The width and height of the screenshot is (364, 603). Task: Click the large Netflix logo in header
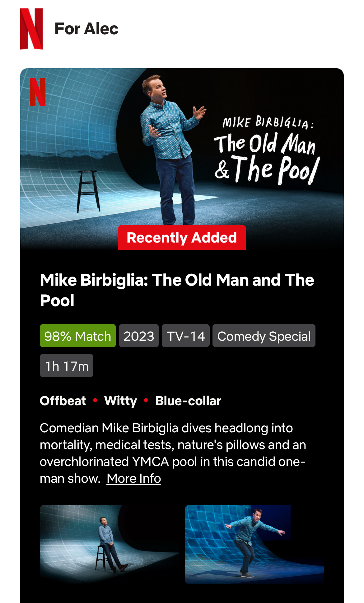click(31, 29)
